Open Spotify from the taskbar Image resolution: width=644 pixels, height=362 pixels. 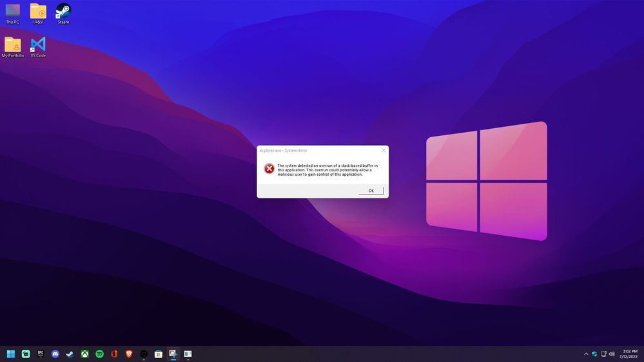99,354
